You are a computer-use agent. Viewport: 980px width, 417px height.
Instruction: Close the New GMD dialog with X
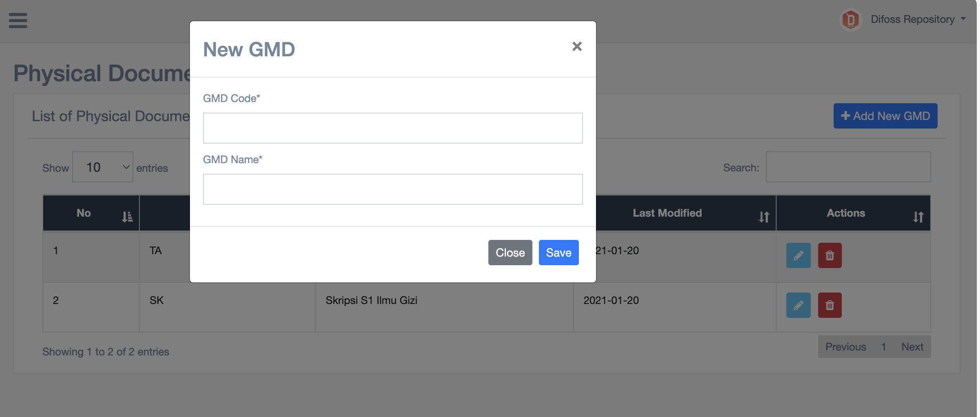576,47
